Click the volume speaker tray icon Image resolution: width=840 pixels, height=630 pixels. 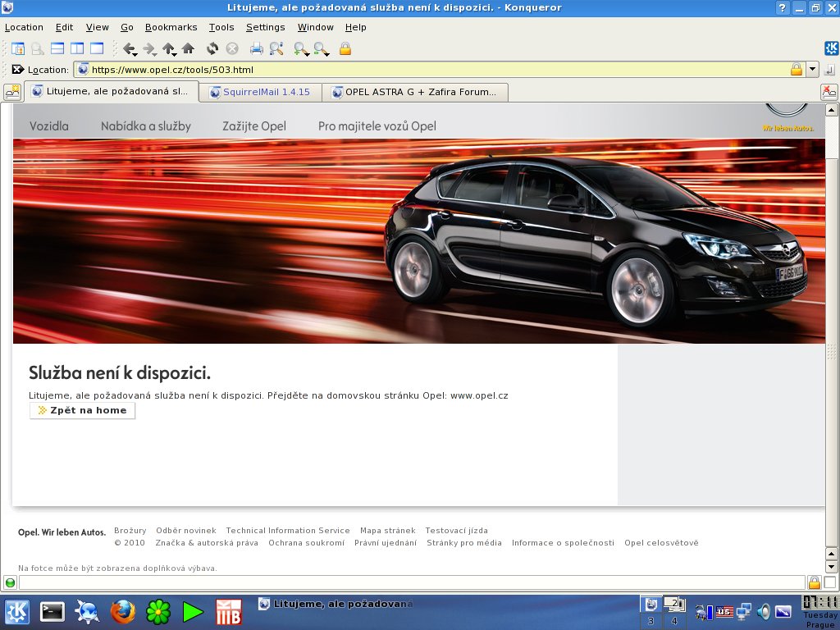[764, 611]
